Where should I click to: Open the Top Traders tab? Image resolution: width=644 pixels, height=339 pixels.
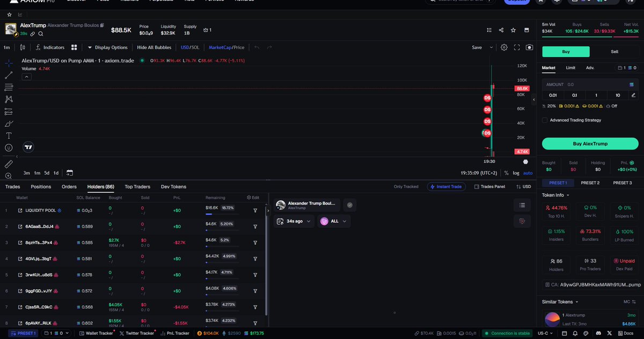[x=137, y=186]
